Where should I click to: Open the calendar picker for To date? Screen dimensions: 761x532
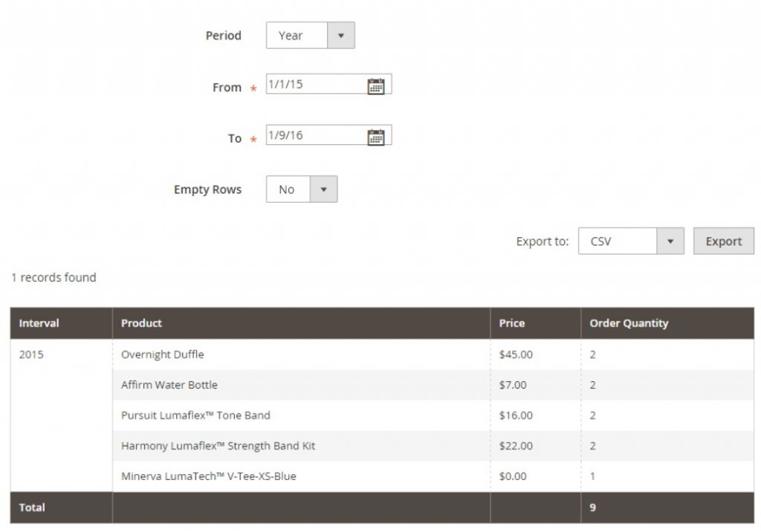(378, 134)
